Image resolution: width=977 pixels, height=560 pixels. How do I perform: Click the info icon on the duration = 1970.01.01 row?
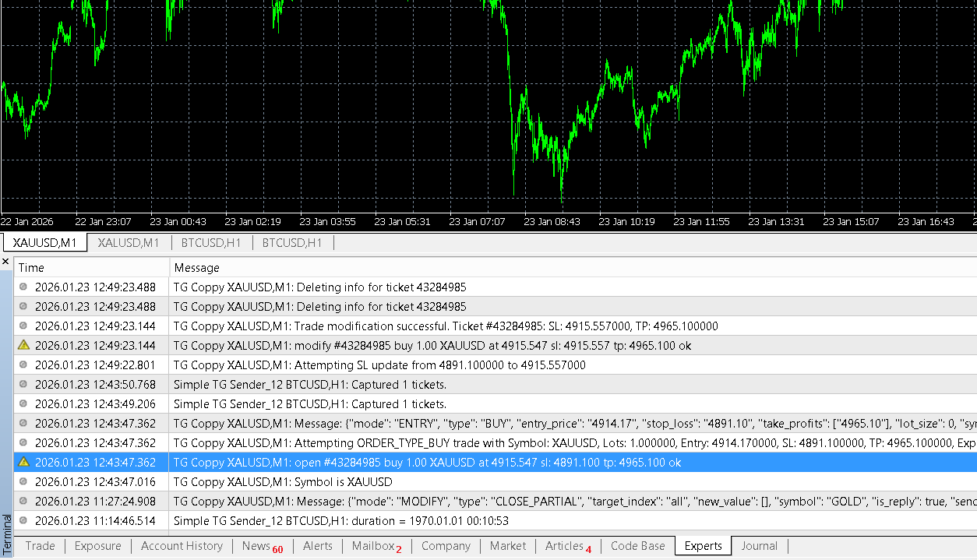(23, 520)
